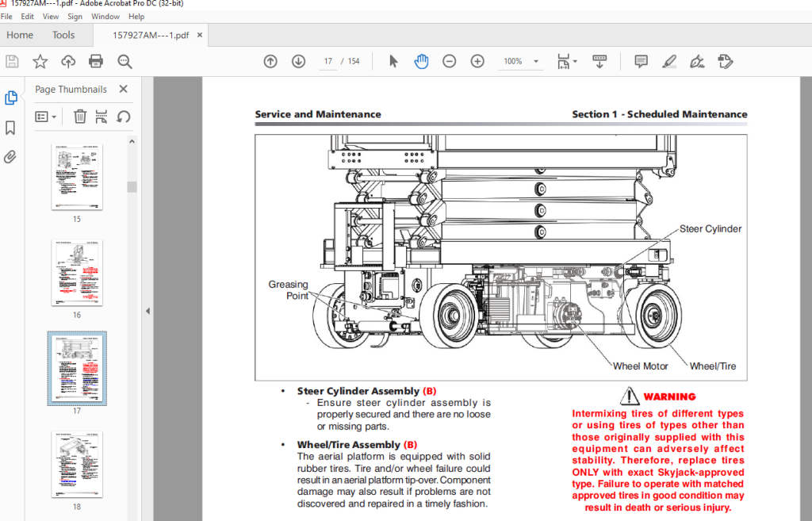Click the stamp tool icon
Screen dimensions: 812x521
726,62
